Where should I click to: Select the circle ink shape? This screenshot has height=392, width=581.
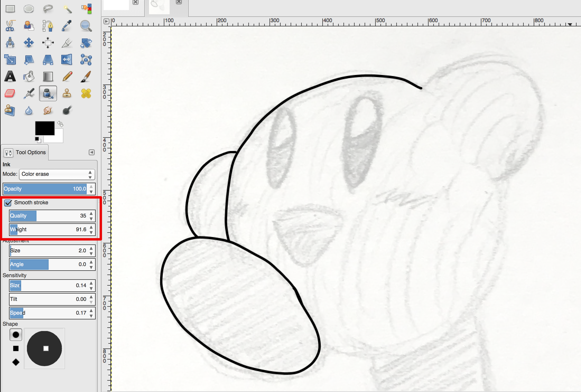[16, 335]
